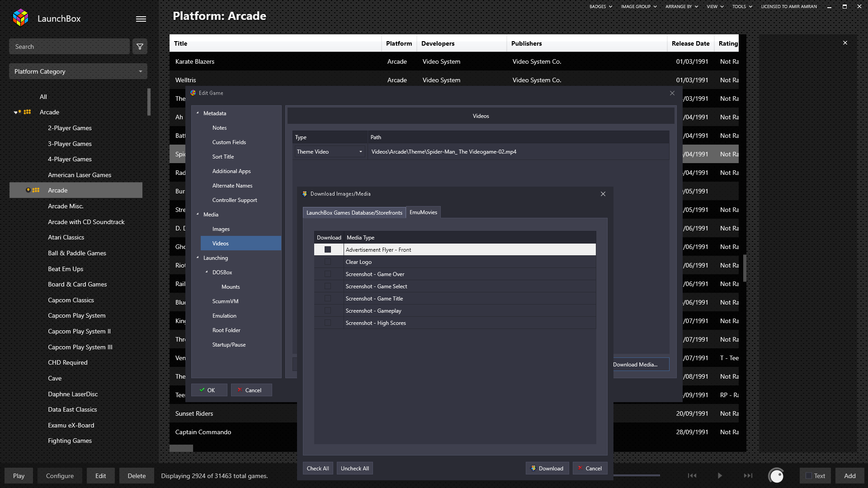This screenshot has width=868, height=488.
Task: Open the VIEW menu
Action: coord(715,7)
